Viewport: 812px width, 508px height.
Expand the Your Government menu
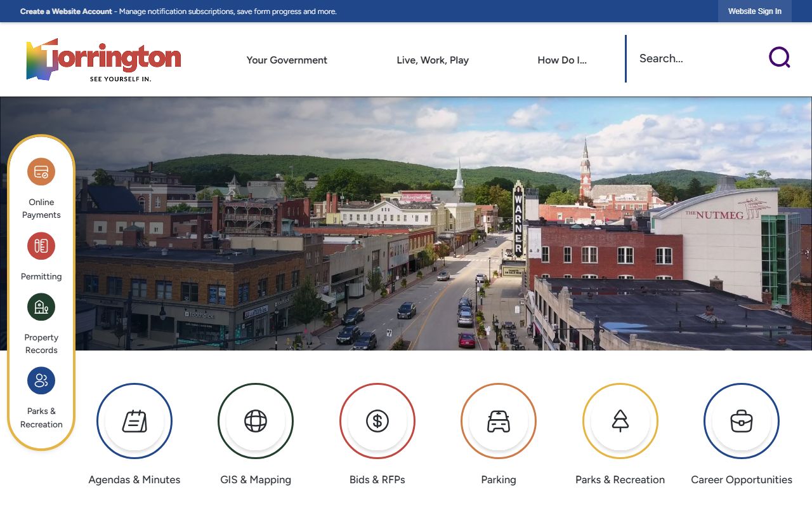287,60
